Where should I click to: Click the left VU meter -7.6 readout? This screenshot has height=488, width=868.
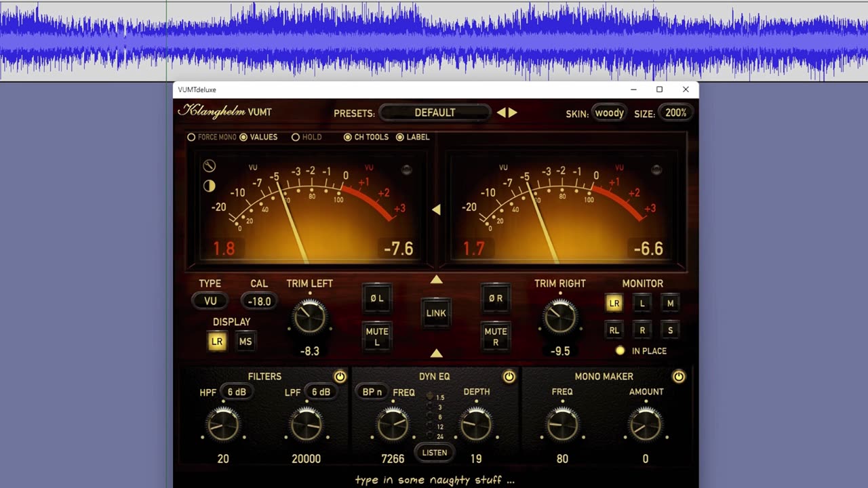[398, 249]
